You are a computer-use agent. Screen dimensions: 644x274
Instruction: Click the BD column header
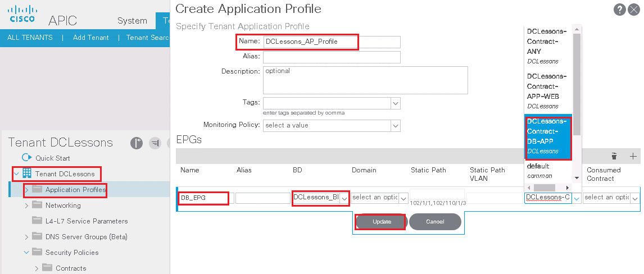pyautogui.click(x=297, y=170)
